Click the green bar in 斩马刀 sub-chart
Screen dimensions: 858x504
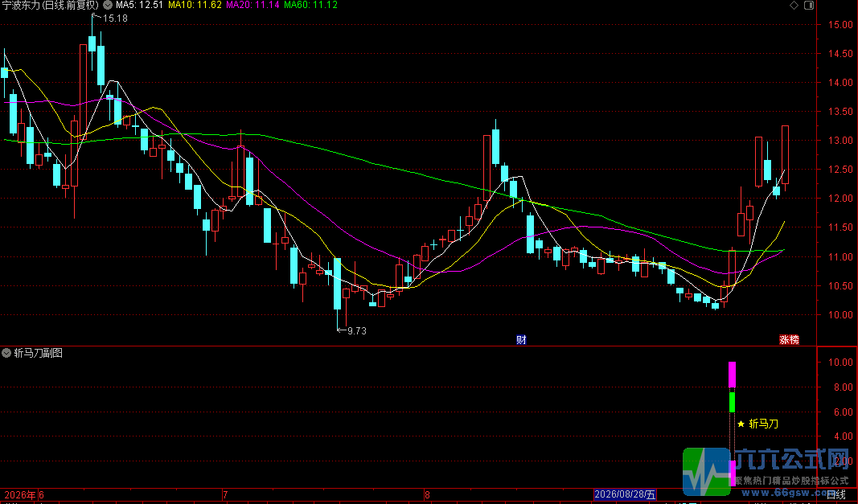(x=732, y=402)
